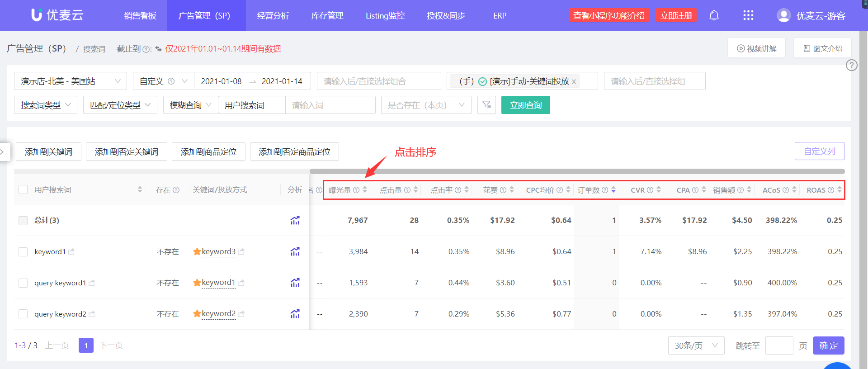The width and height of the screenshot is (868, 369).
Task: Click 添加到否定商品定位 button
Action: point(294,152)
